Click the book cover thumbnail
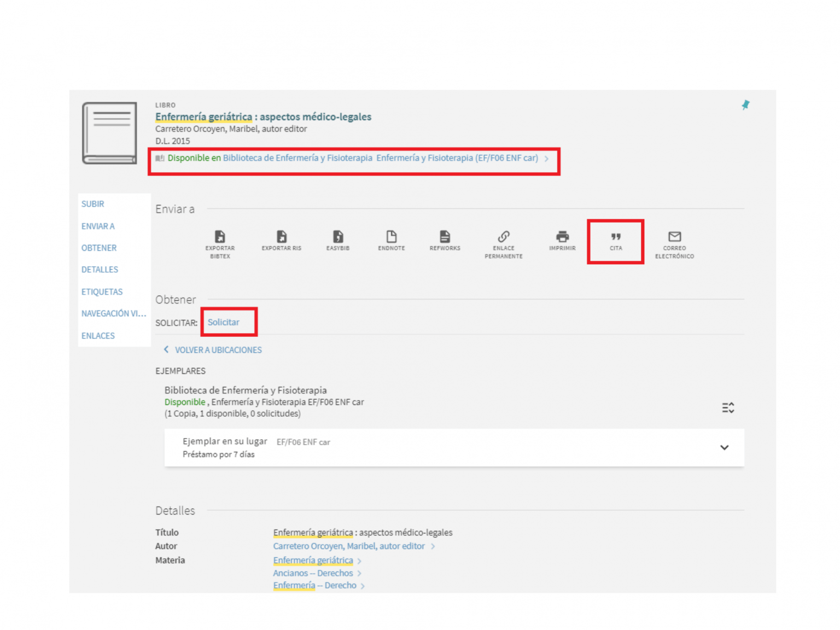 [109, 133]
